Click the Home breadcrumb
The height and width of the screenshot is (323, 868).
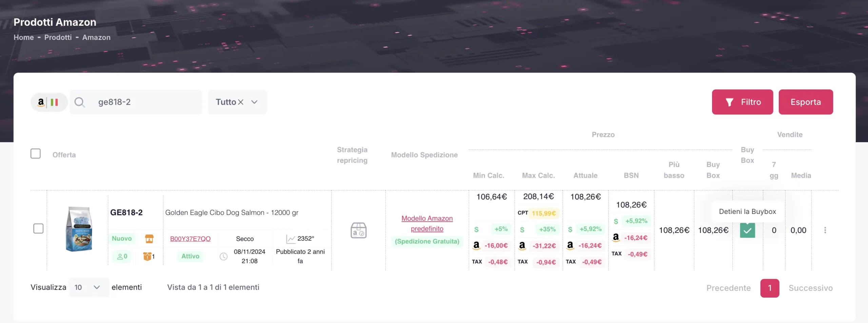click(24, 37)
